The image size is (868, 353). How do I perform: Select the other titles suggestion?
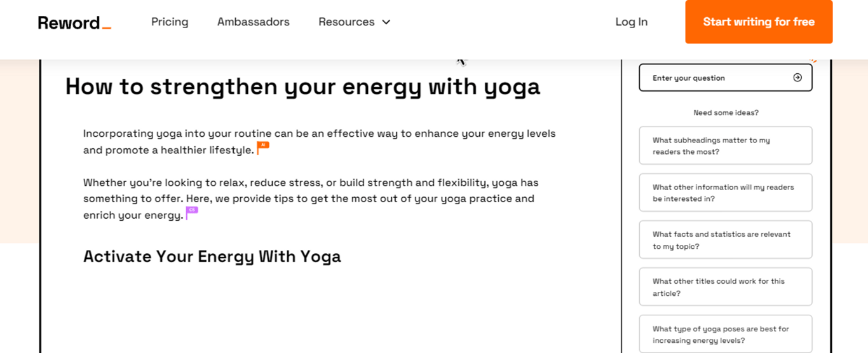point(725,287)
